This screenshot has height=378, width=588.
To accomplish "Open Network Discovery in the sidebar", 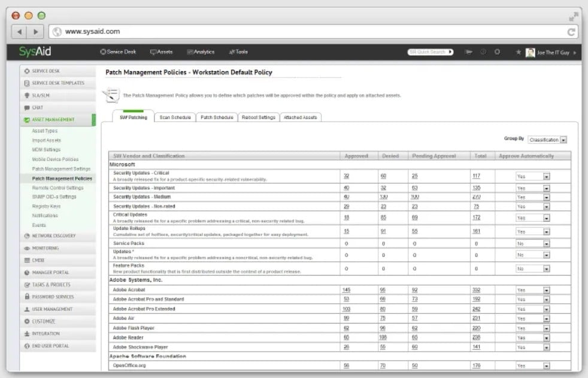I will pyautogui.click(x=57, y=236).
